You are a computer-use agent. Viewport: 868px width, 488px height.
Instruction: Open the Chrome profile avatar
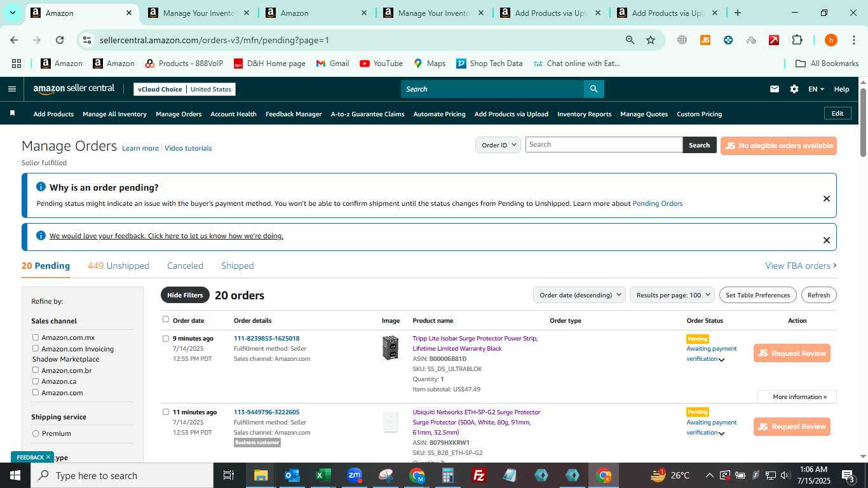[x=831, y=40]
